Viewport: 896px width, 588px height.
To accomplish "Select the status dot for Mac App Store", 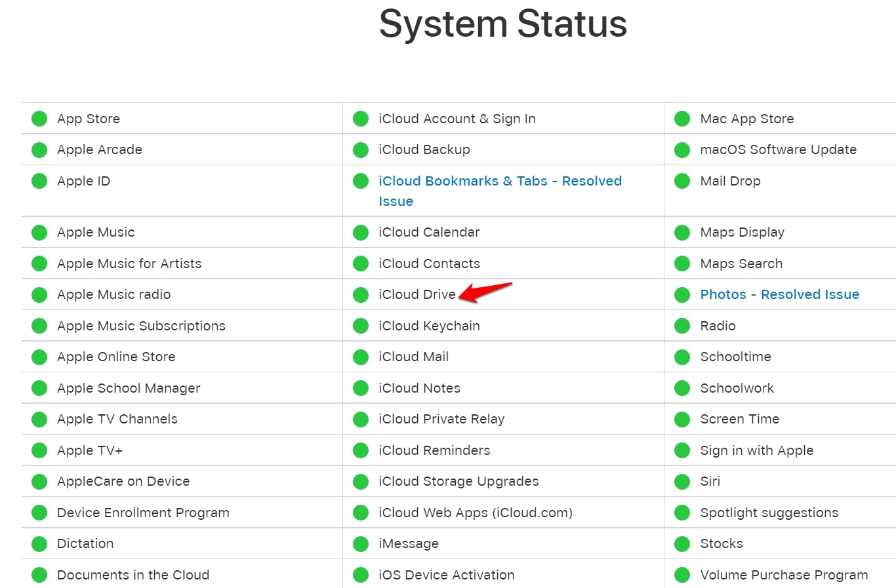I will [682, 119].
